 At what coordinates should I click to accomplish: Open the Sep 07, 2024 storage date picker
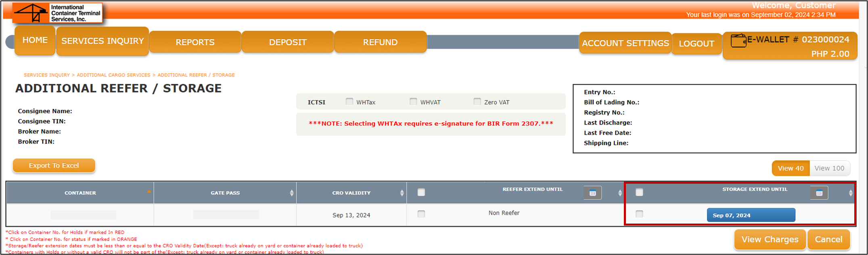751,215
